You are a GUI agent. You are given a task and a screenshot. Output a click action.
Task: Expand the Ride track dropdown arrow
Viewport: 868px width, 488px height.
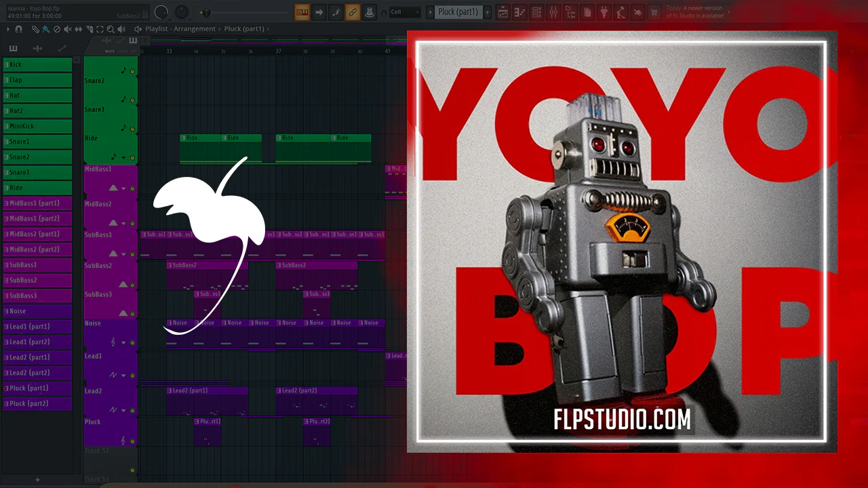pos(124,157)
